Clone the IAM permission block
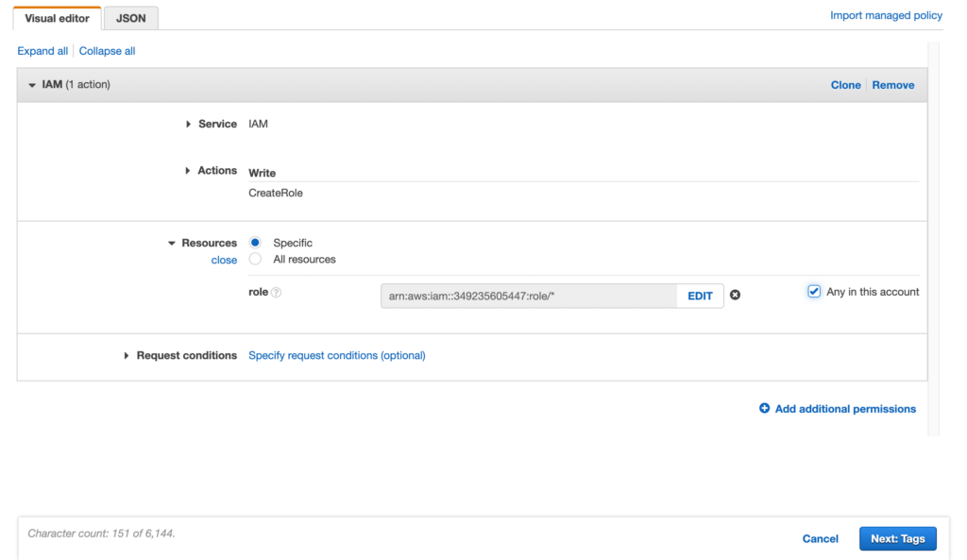Viewport: 967px width, 560px height. (845, 85)
